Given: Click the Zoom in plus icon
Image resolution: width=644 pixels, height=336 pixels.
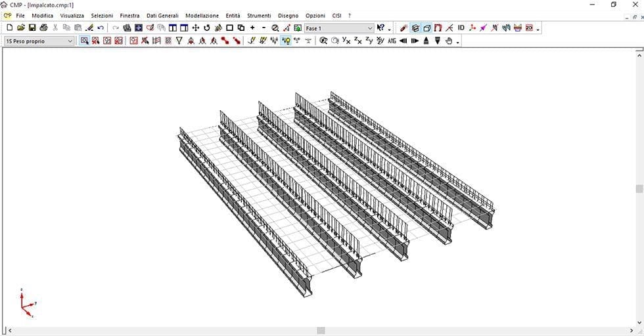Looking at the screenshot, I should tap(252, 28).
